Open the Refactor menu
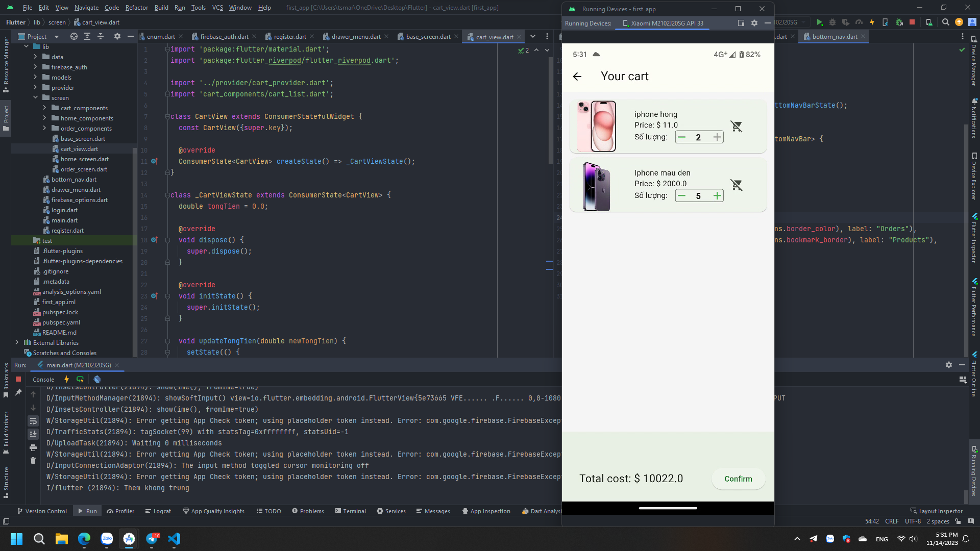The height and width of the screenshot is (551, 980). [136, 8]
